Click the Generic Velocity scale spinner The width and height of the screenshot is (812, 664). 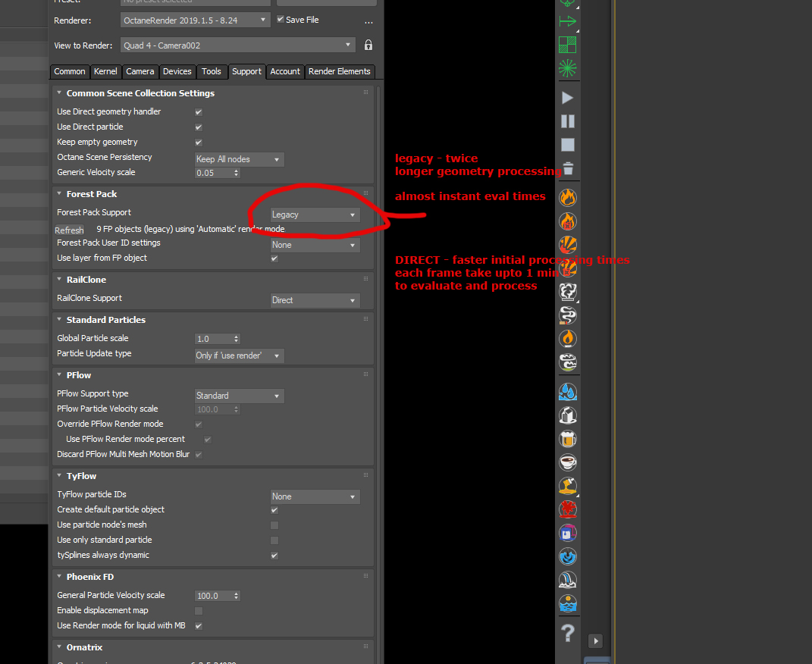[236, 173]
